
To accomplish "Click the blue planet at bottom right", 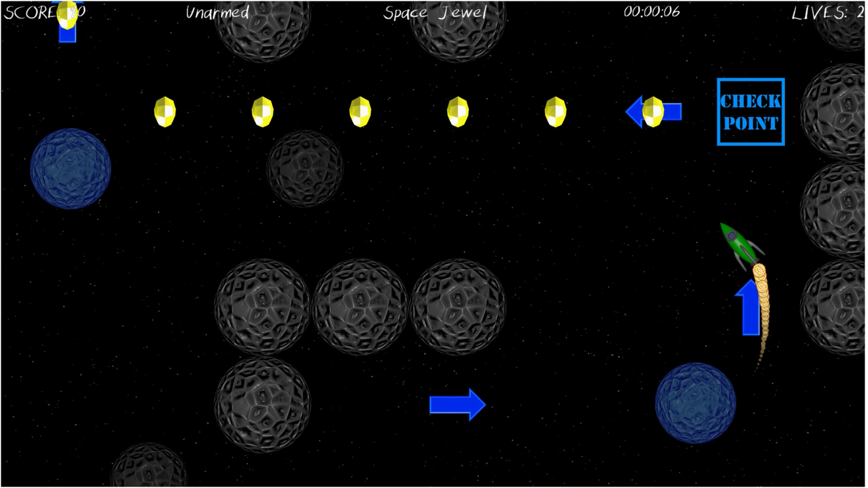I will (695, 403).
